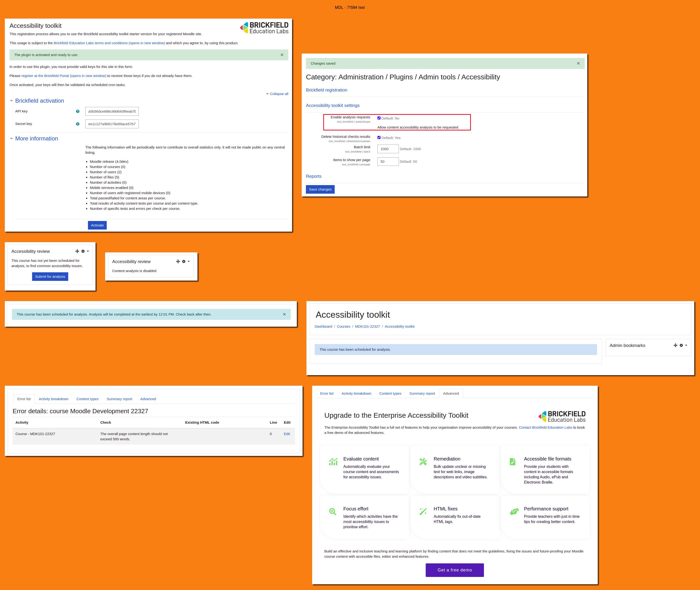Image resolution: width=700 pixels, height=590 pixels.
Task: Click Edit link for Course MDK101-22327 row
Action: click(287, 434)
